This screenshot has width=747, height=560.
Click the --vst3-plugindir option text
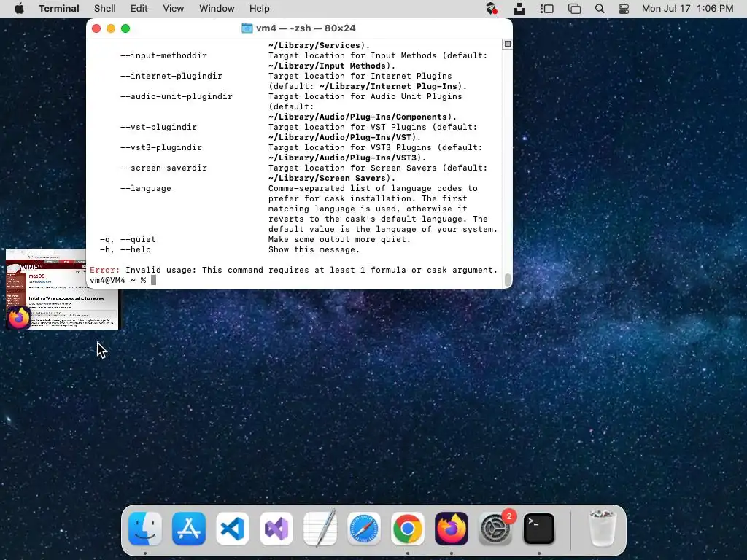(161, 147)
